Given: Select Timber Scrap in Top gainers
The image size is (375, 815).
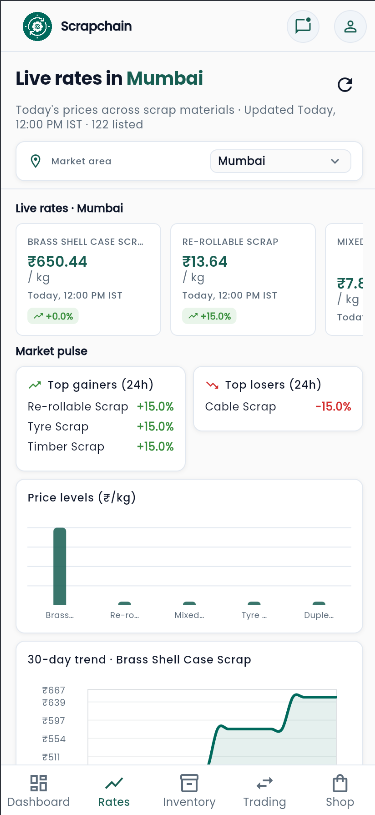Looking at the screenshot, I should click(100, 447).
